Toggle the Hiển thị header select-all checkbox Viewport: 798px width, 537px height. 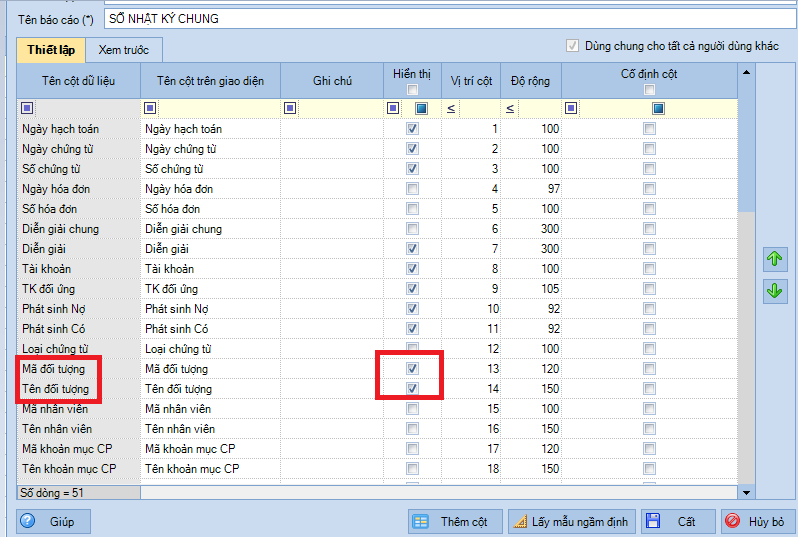point(412,91)
